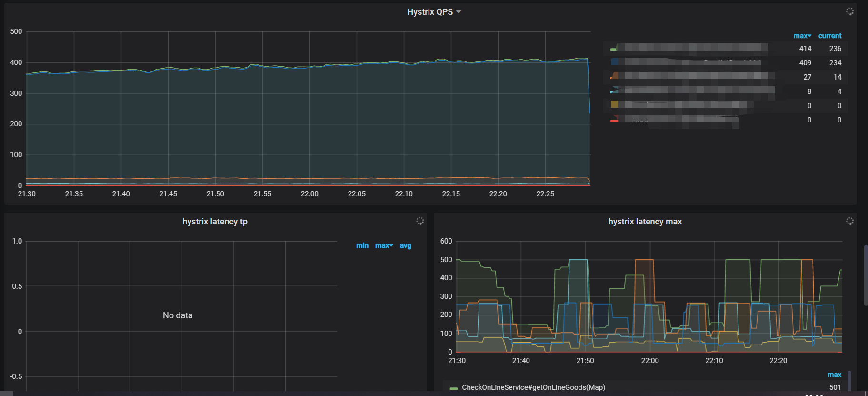Click the 21:50 label on latency max x-axis
868x396 pixels.
pyautogui.click(x=585, y=361)
